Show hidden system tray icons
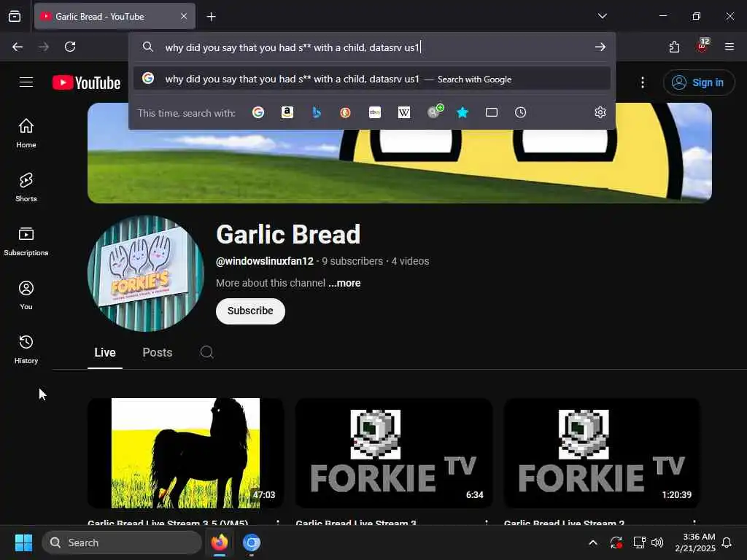The height and width of the screenshot is (560, 747). tap(593, 542)
